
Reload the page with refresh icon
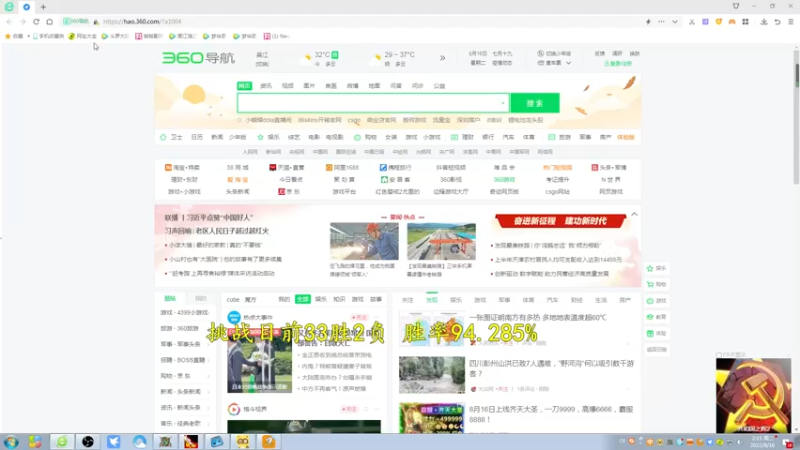(x=36, y=21)
